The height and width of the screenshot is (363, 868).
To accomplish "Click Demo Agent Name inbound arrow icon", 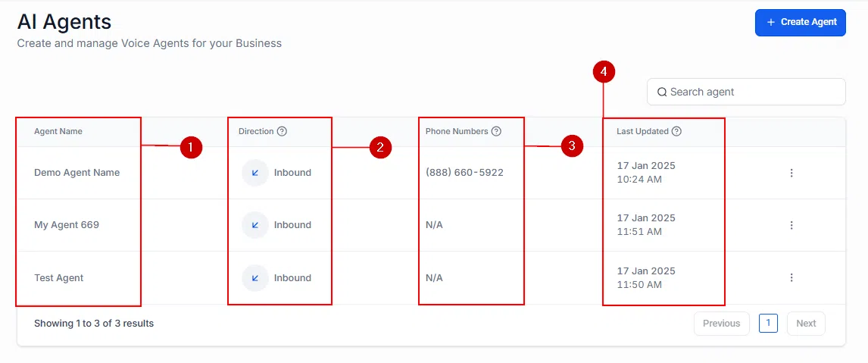I will coord(255,172).
